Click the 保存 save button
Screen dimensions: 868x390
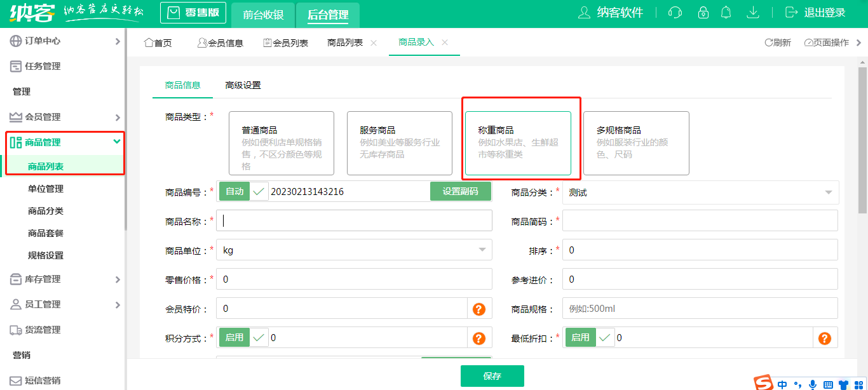coord(492,375)
